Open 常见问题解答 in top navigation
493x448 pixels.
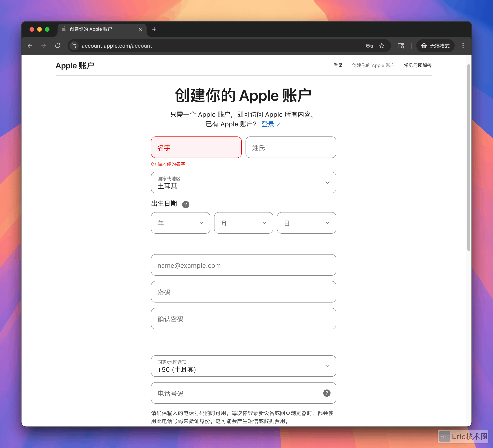[418, 65]
